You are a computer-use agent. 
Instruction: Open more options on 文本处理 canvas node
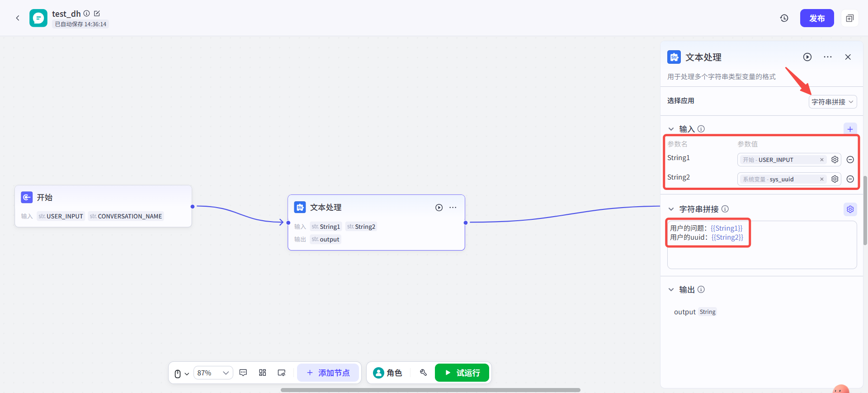[453, 208]
